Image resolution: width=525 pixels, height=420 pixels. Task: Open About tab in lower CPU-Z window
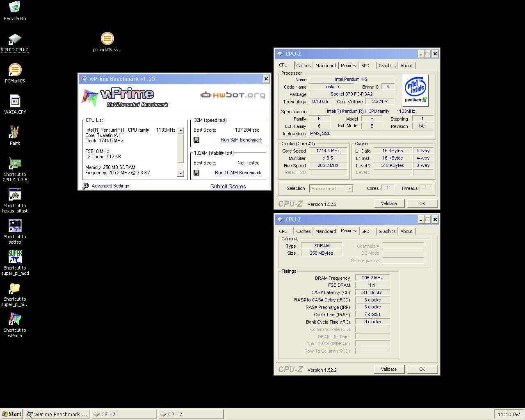pyautogui.click(x=406, y=231)
